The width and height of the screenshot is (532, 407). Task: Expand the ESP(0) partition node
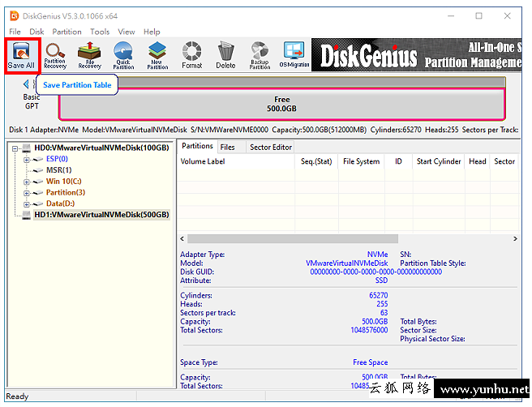pos(27,160)
